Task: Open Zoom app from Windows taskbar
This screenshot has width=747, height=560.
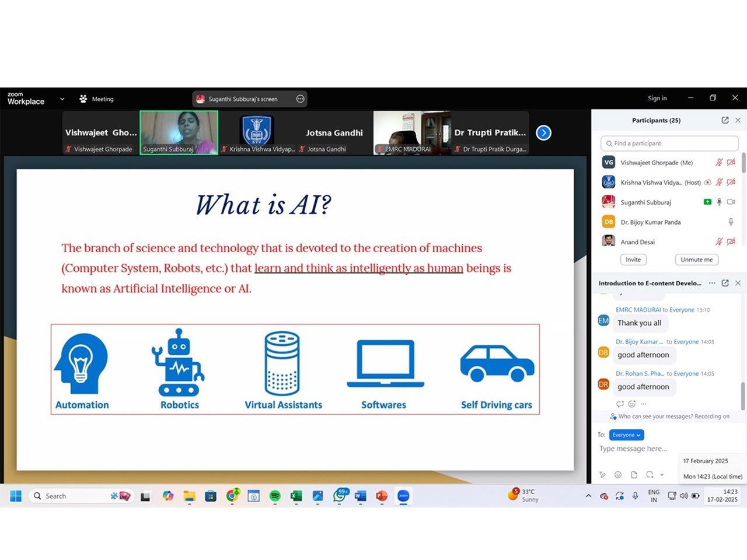Action: [403, 496]
